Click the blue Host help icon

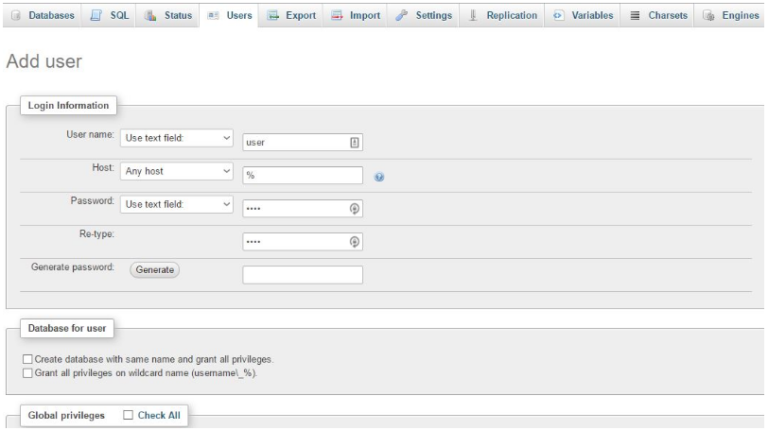[380, 177]
